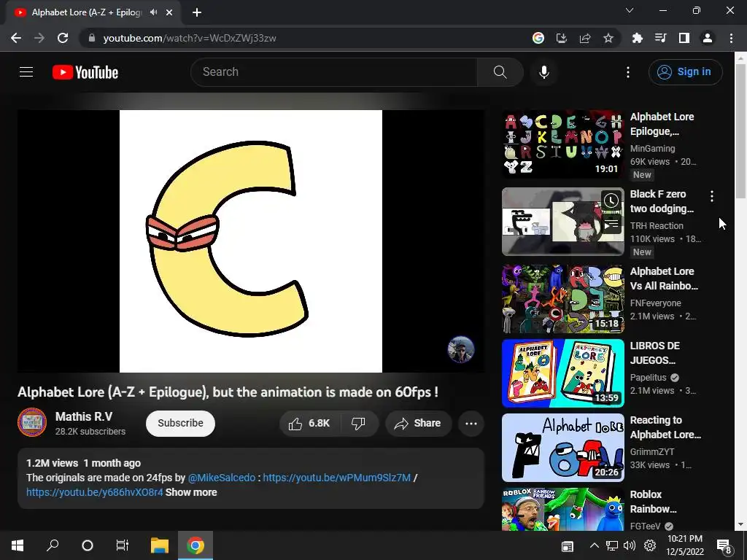Open YouTube settings three-dot menu
The width and height of the screenshot is (747, 560).
tap(628, 72)
